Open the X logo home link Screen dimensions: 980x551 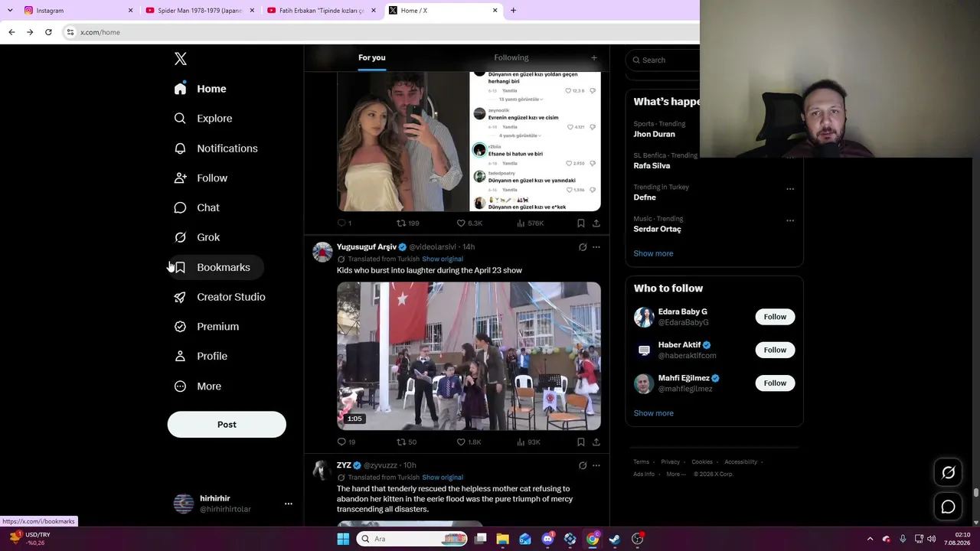click(181, 59)
